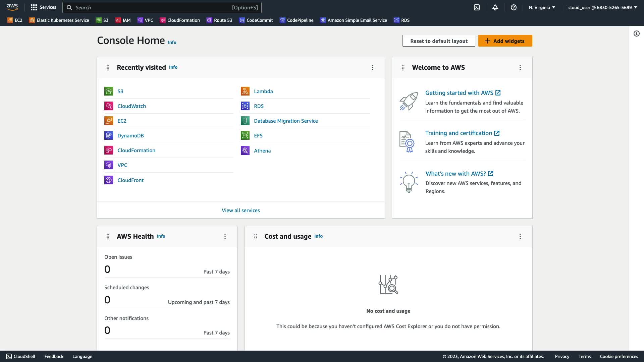This screenshot has width=644, height=362.
Task: Click the DynamoDB service icon
Action: tap(109, 135)
